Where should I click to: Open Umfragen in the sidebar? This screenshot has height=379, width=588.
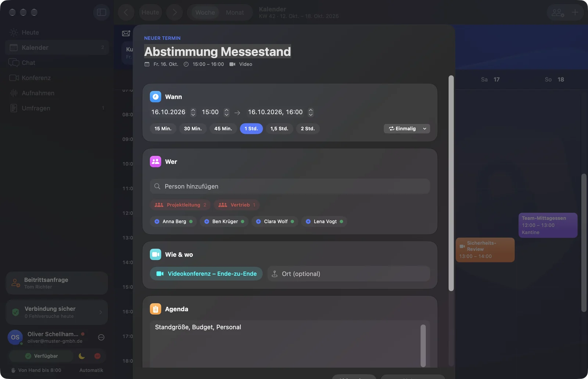57,108
